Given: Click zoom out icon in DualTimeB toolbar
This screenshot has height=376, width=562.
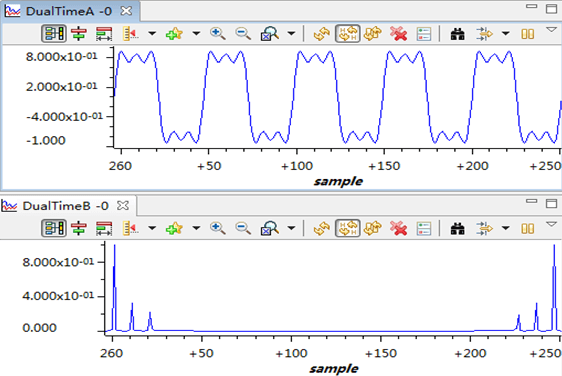Looking at the screenshot, I should point(243,228).
